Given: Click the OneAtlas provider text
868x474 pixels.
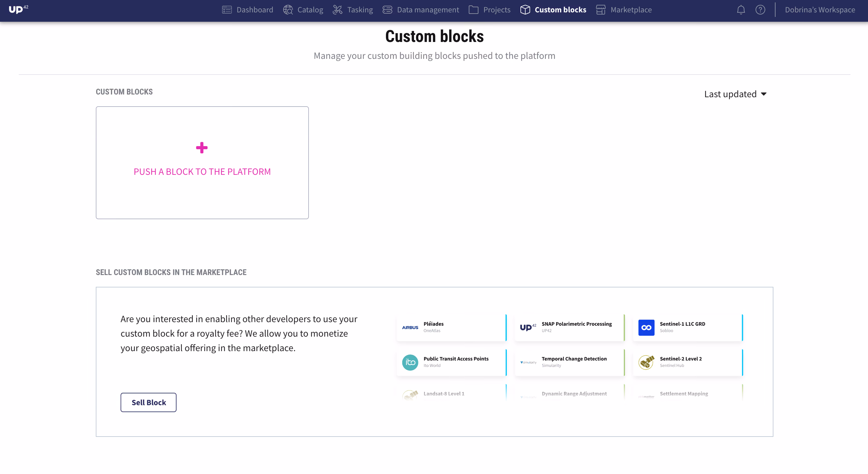Looking at the screenshot, I should pos(432,331).
